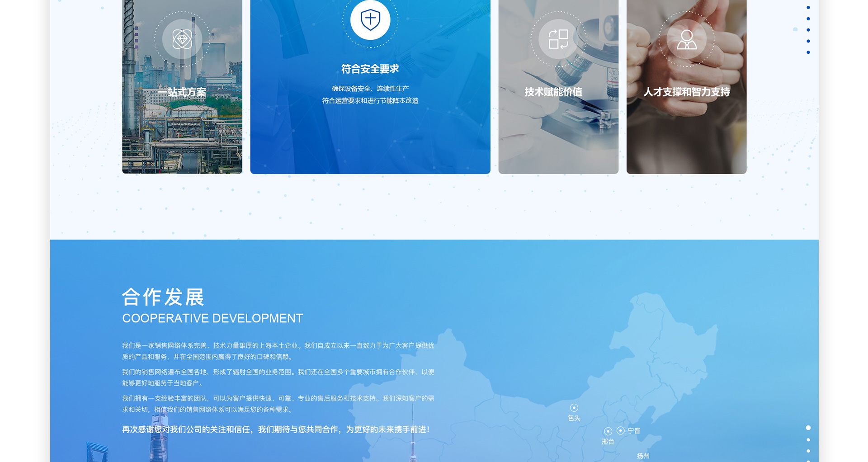Viewport: 868px width, 462px height.
Task: Select the topmost blue pagination dot
Action: tap(808, 8)
